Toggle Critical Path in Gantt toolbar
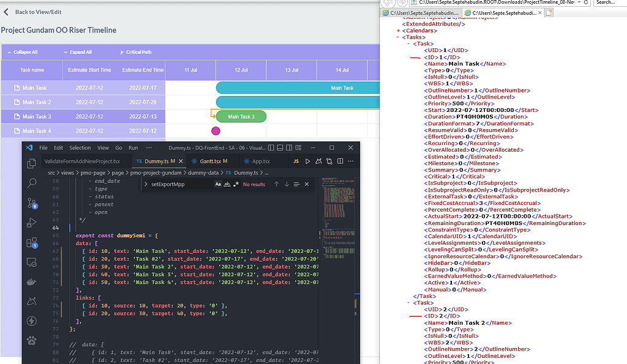Screen dimensions: 627x364 [x=136, y=53]
